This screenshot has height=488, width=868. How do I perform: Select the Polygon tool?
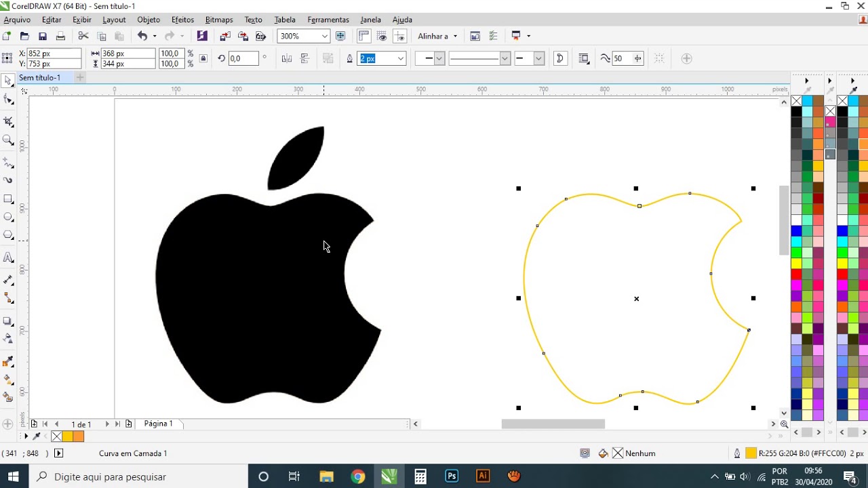pyautogui.click(x=8, y=235)
